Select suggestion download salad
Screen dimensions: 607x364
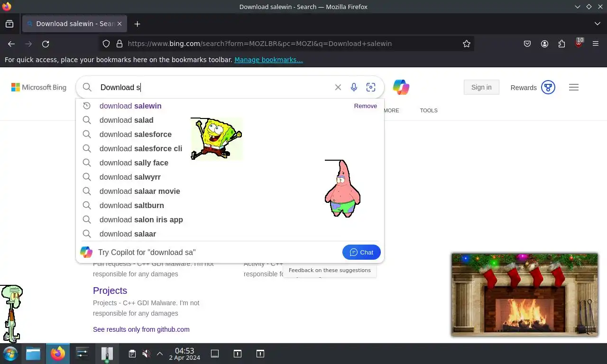click(230, 120)
